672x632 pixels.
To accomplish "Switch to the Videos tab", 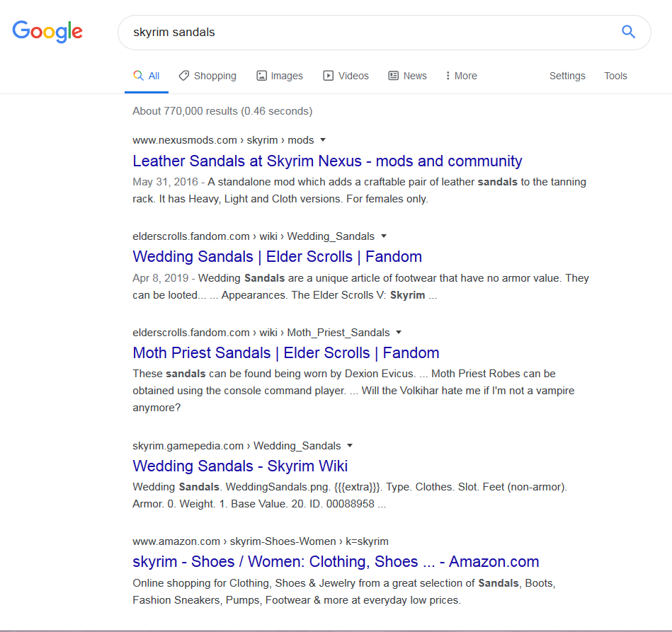I will (x=346, y=76).
